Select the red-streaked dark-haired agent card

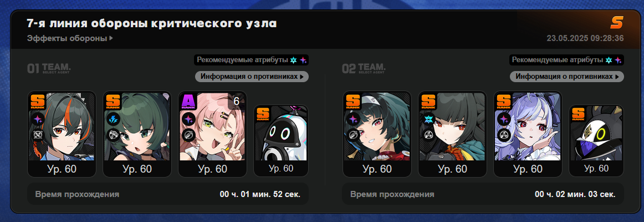pos(62,134)
